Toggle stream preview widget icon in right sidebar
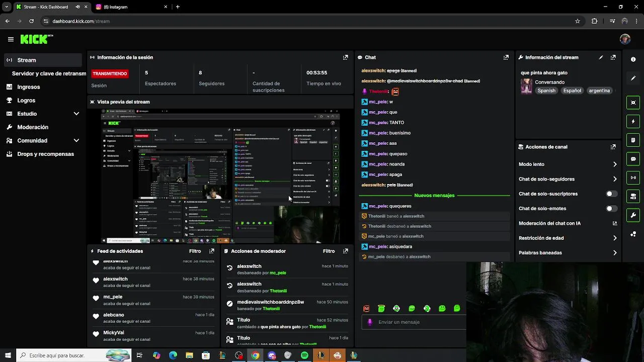 tap(633, 103)
